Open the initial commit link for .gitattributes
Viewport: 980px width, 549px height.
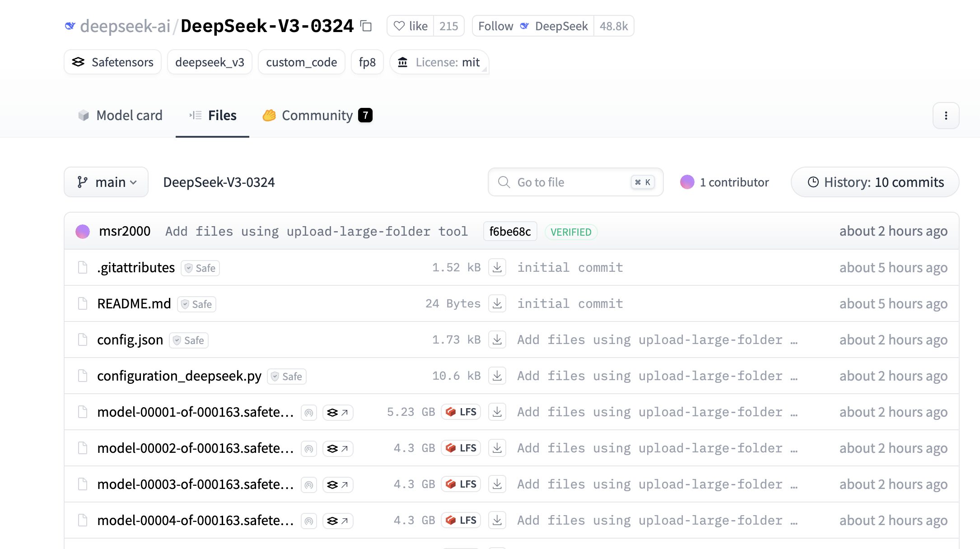pos(570,267)
